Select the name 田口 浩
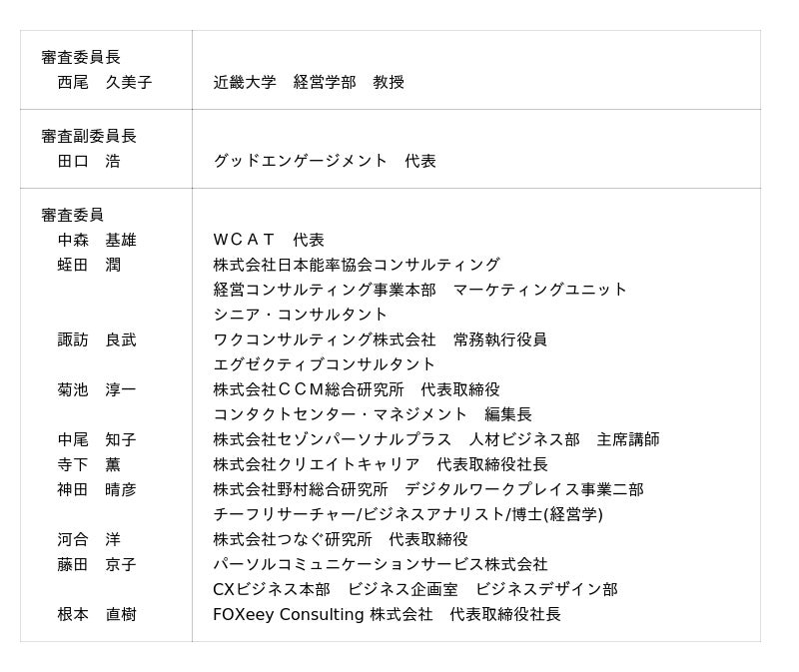799x672 pixels. click(x=89, y=161)
